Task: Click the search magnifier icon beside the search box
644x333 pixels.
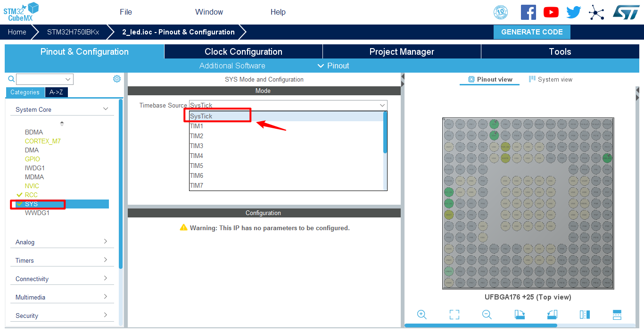Action: [11, 79]
